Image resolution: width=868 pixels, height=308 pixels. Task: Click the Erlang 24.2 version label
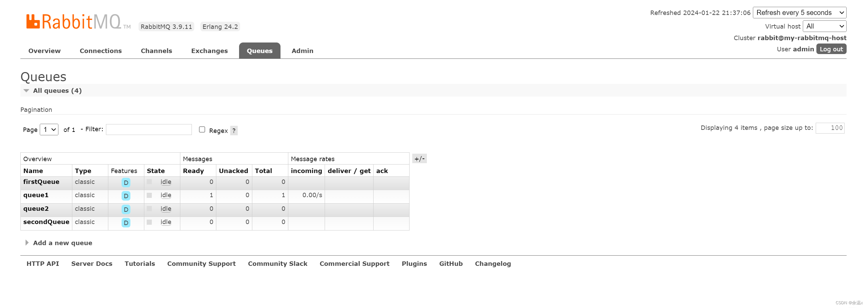[220, 27]
